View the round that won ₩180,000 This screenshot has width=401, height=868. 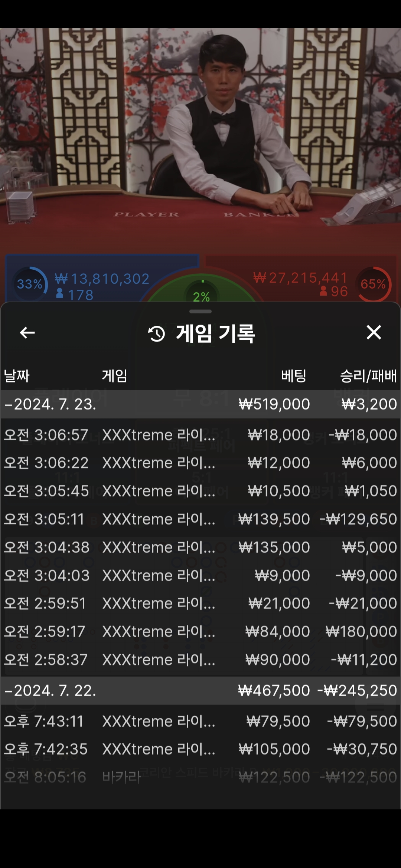click(200, 632)
